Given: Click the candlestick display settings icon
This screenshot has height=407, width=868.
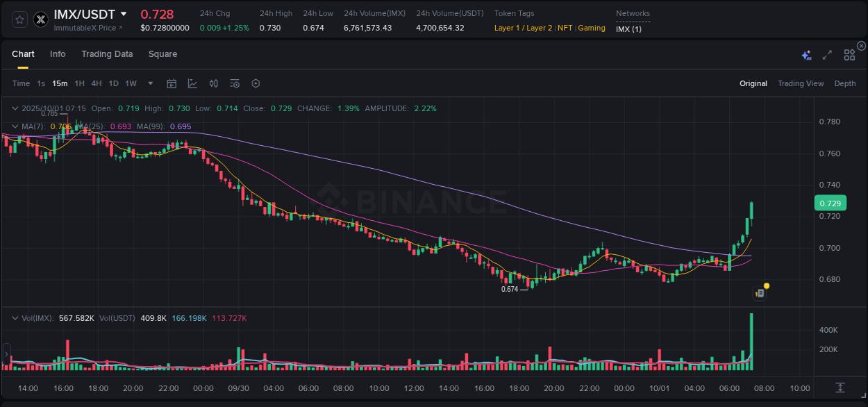Looking at the screenshot, I should pyautogui.click(x=213, y=83).
